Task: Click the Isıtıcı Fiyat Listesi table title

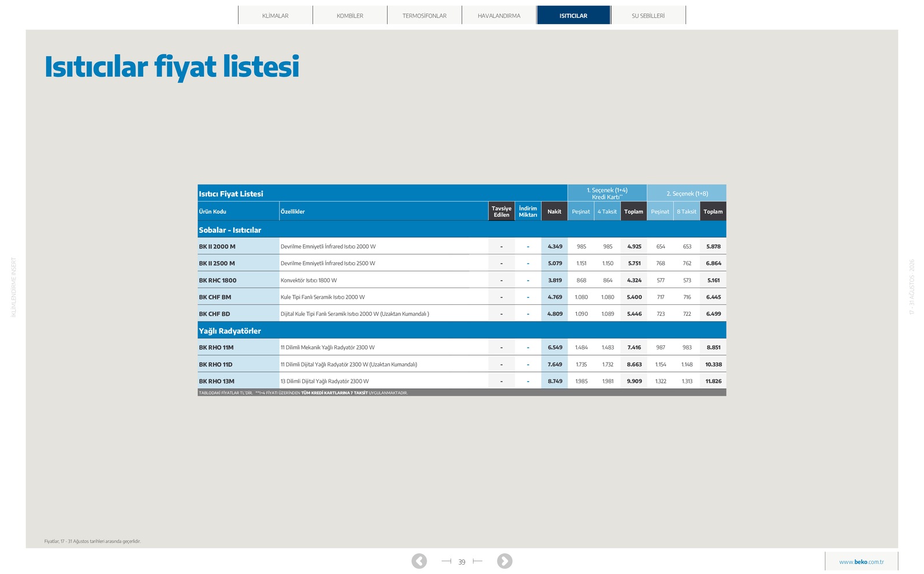Action: (231, 193)
